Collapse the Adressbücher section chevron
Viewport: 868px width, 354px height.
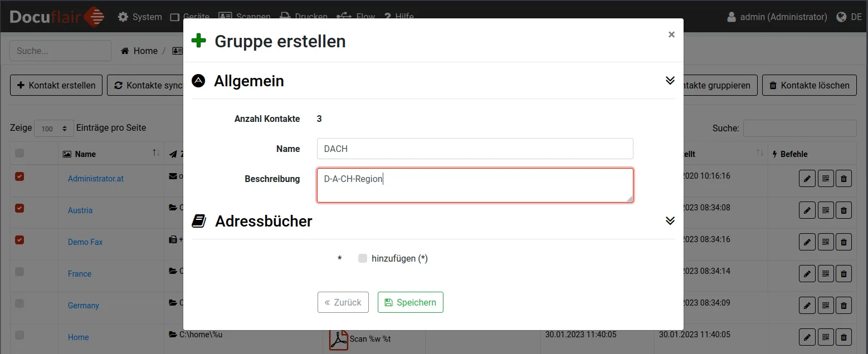click(x=670, y=221)
